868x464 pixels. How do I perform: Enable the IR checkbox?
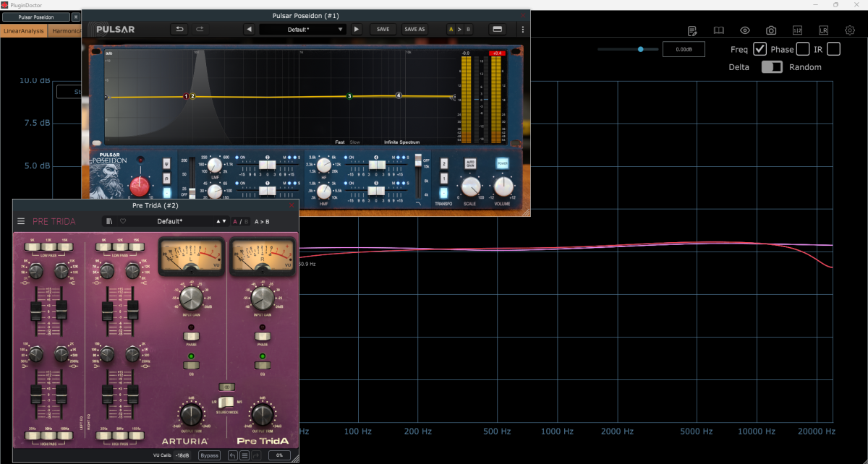833,49
